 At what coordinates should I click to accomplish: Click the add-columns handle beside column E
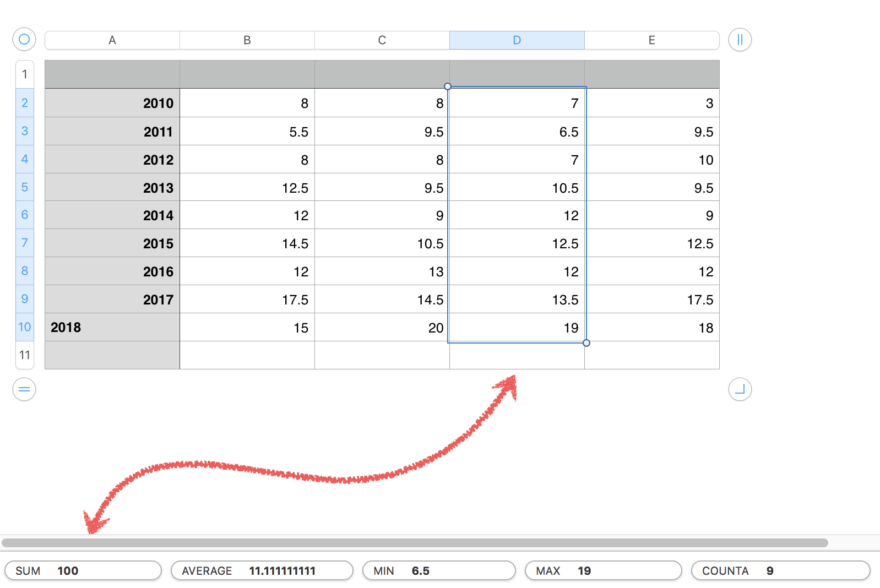740,40
